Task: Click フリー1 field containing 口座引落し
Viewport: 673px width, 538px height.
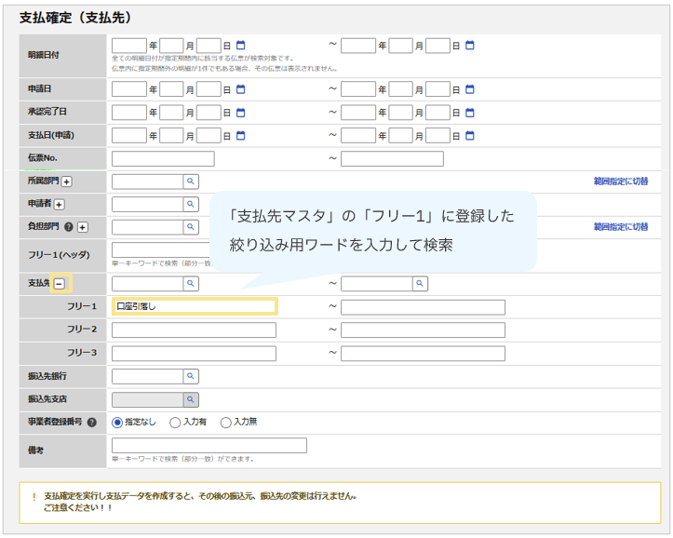Action: point(194,307)
